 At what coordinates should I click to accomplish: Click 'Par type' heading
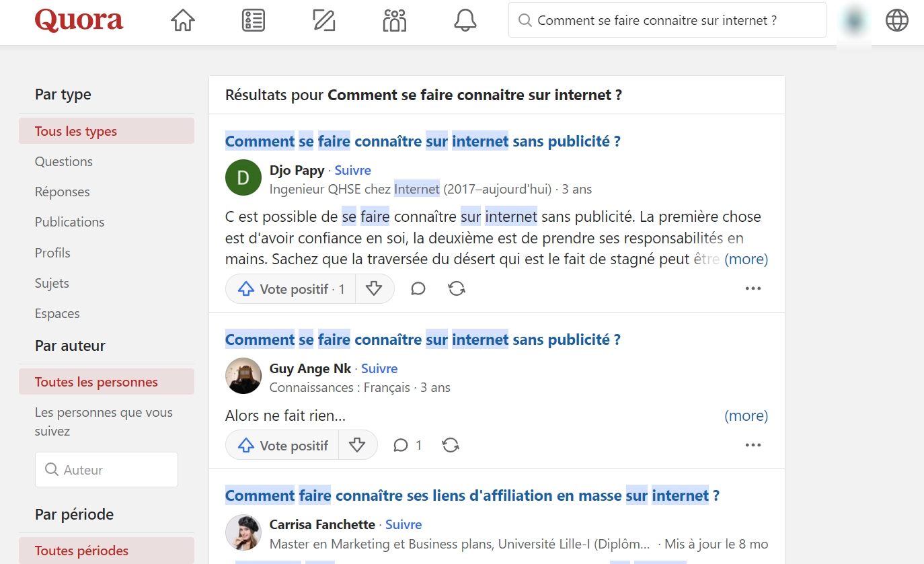[x=63, y=94]
